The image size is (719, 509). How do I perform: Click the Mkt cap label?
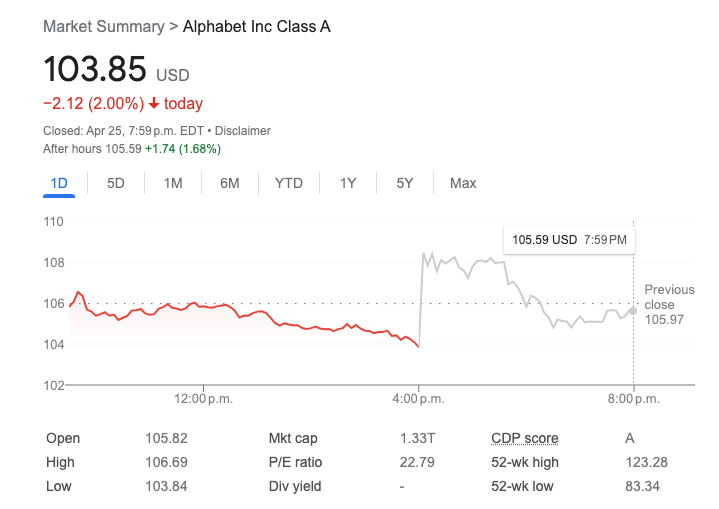pos(293,438)
